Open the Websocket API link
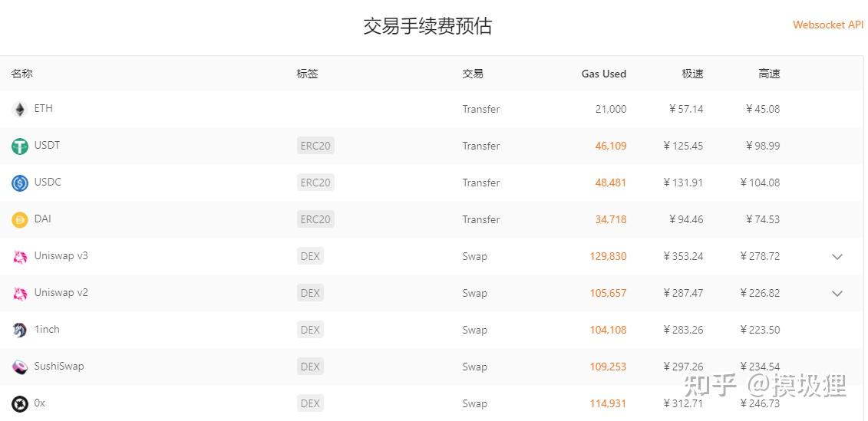The image size is (868, 421). pos(828,25)
